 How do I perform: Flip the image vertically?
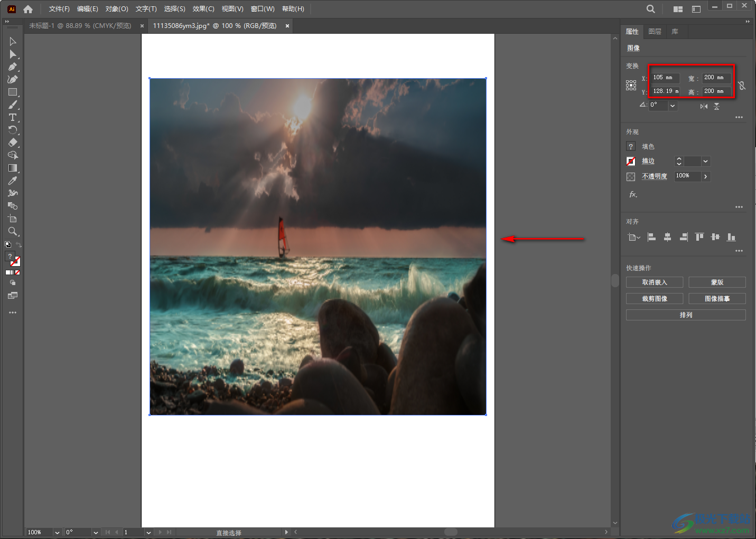pyautogui.click(x=716, y=106)
